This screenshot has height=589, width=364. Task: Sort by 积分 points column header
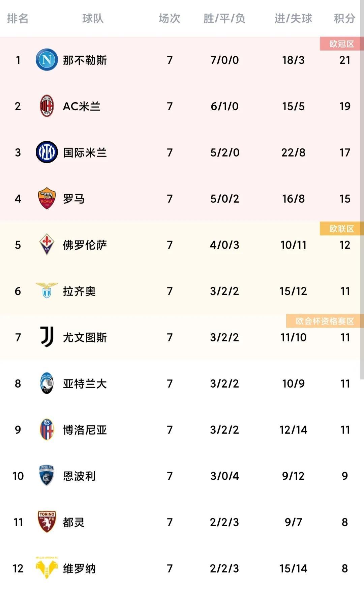click(344, 18)
